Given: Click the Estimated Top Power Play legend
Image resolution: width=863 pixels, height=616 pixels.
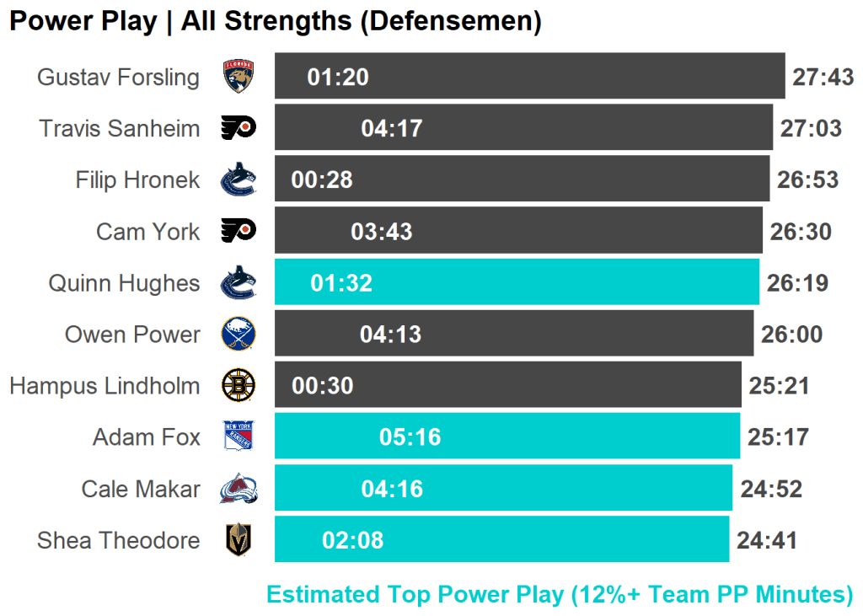Looking at the screenshot, I should tap(560, 594).
